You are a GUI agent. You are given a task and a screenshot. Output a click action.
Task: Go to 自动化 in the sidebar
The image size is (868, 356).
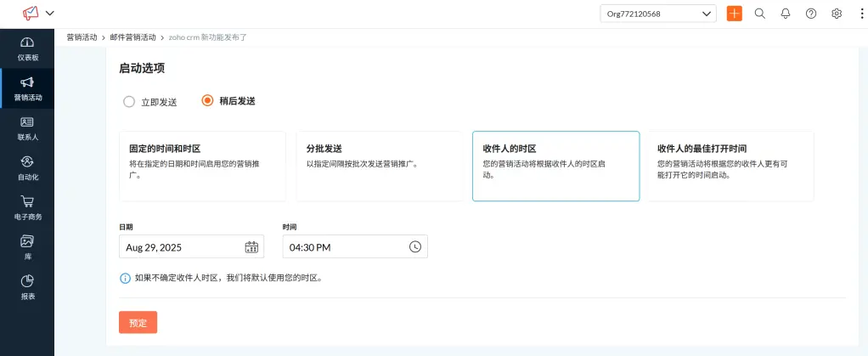pyautogui.click(x=27, y=168)
